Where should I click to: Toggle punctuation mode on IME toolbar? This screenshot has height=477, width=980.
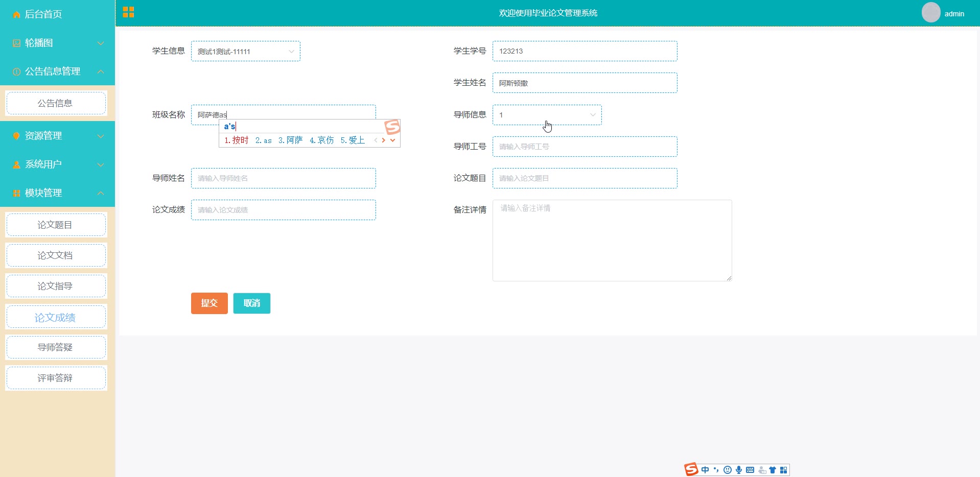[716, 470]
